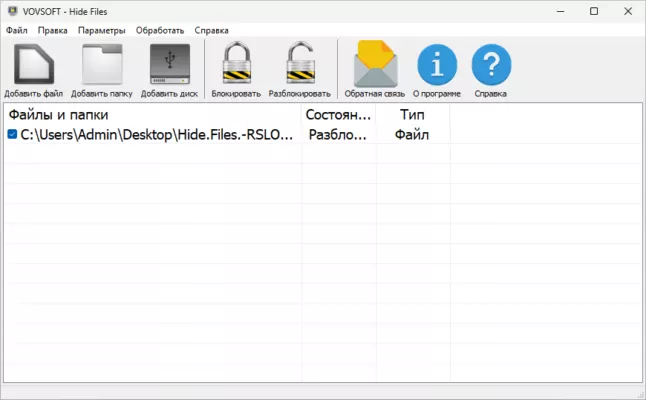646x400 pixels.
Task: Minimize the Hide Files window
Action: coord(560,11)
